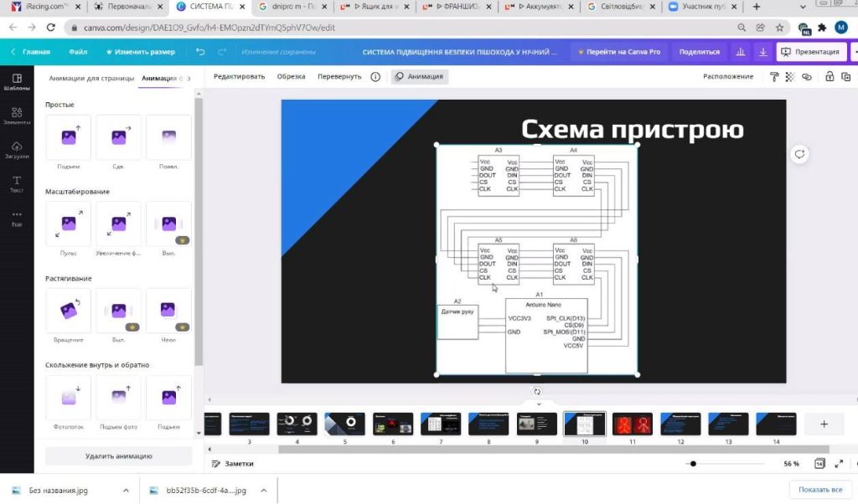Open the Изменить размер resize menu
Viewport: 858px width, 504px height.
pos(141,52)
